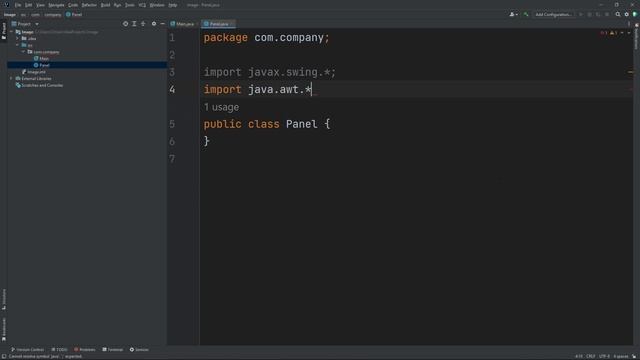640x360 pixels.
Task: Open VCS menu
Action: 142,5
